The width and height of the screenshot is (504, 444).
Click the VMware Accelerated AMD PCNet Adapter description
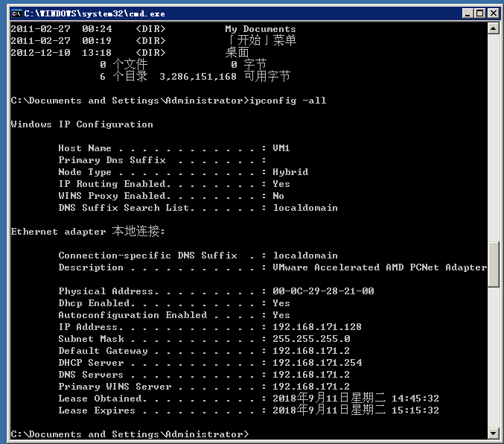pos(380,267)
